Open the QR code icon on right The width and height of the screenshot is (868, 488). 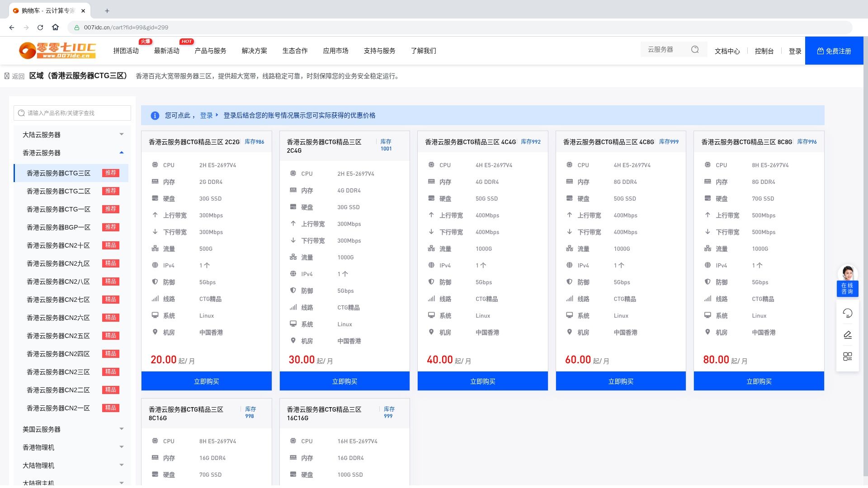click(x=848, y=357)
